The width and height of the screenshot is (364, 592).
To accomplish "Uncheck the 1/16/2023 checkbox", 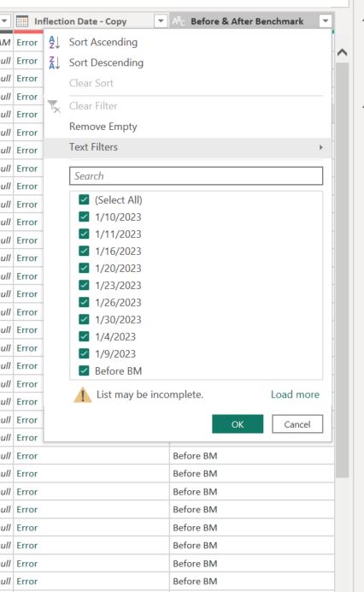I will [84, 251].
